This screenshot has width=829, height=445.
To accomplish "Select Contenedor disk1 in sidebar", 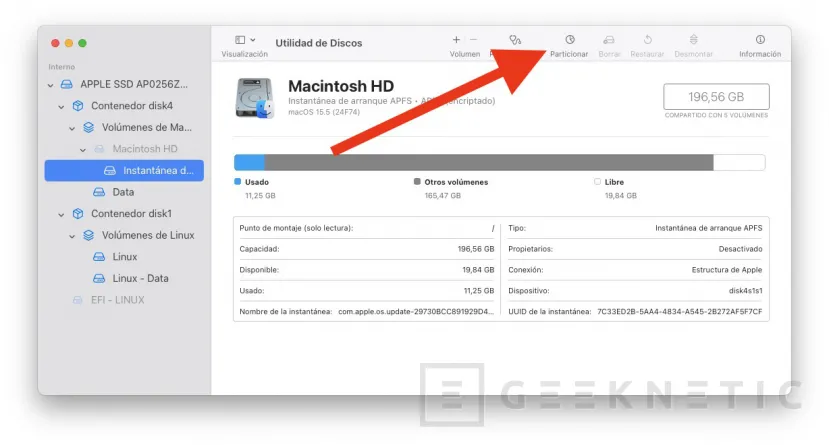I will pos(124,214).
